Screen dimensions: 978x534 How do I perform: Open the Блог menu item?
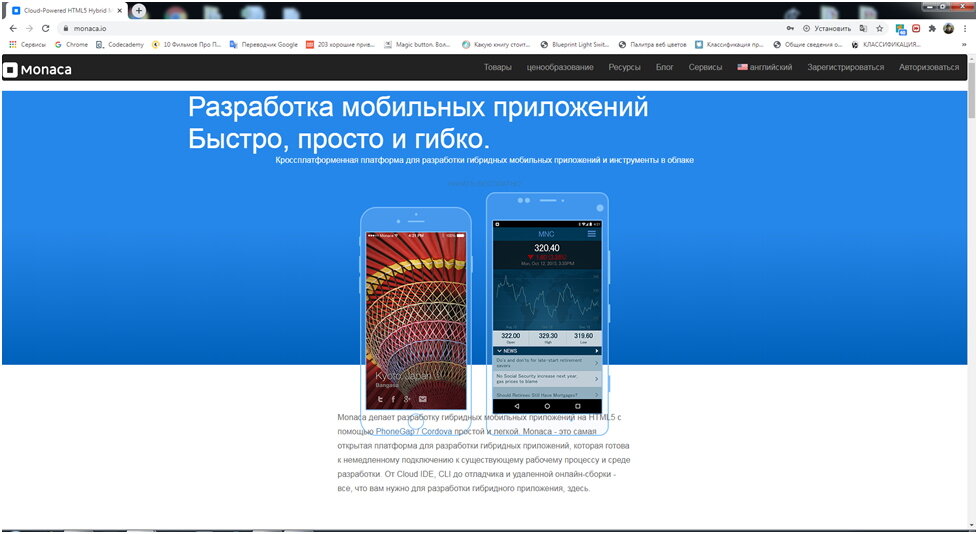click(x=664, y=67)
